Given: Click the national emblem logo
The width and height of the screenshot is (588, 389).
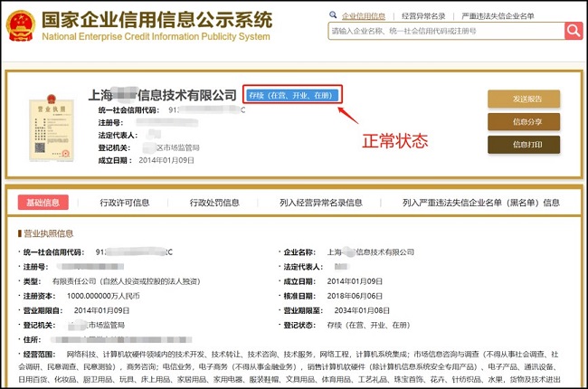Looking at the screenshot, I should [21, 25].
